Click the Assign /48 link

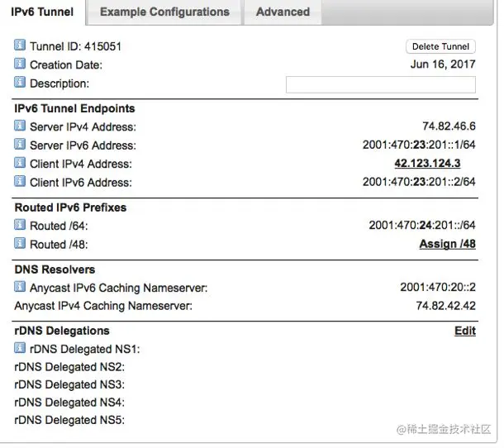point(447,244)
